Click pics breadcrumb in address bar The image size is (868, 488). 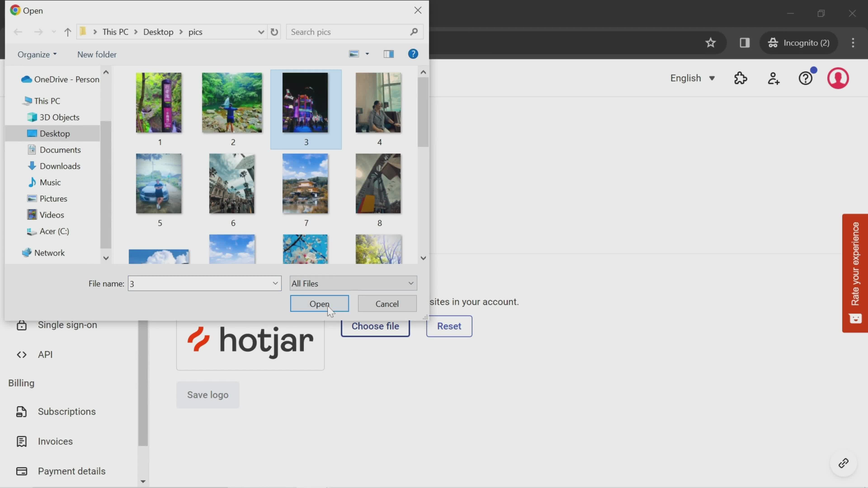[x=196, y=32]
